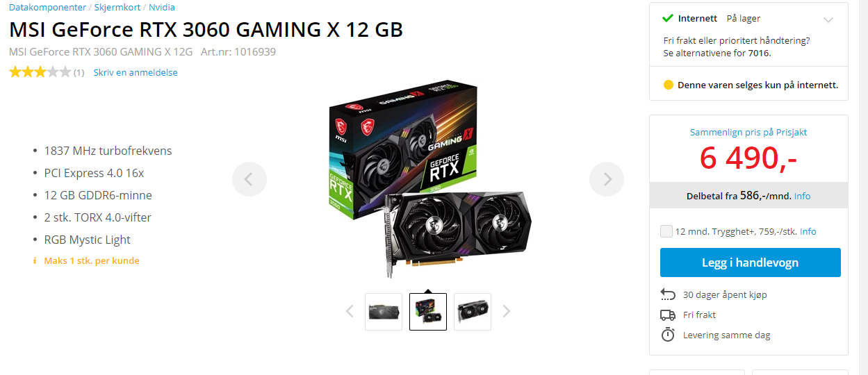This screenshot has height=375, width=868.
Task: Add the product with Legg i handlevogn
Action: pyautogui.click(x=750, y=262)
